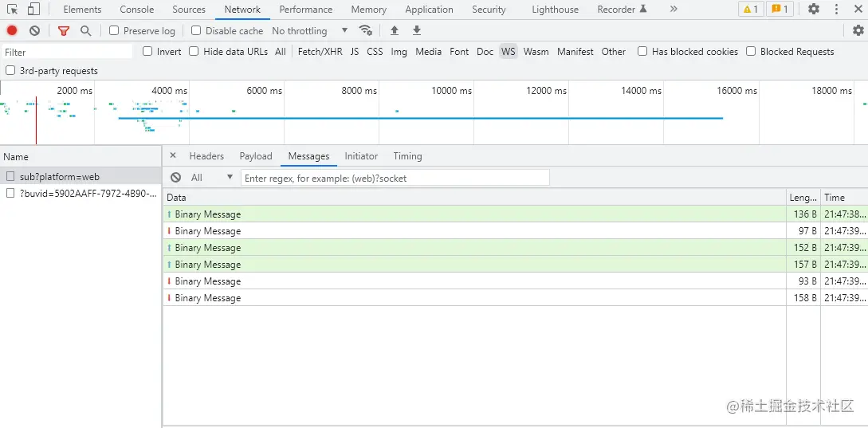Show more DevTools tabs chevron
The image size is (868, 428).
click(x=674, y=10)
